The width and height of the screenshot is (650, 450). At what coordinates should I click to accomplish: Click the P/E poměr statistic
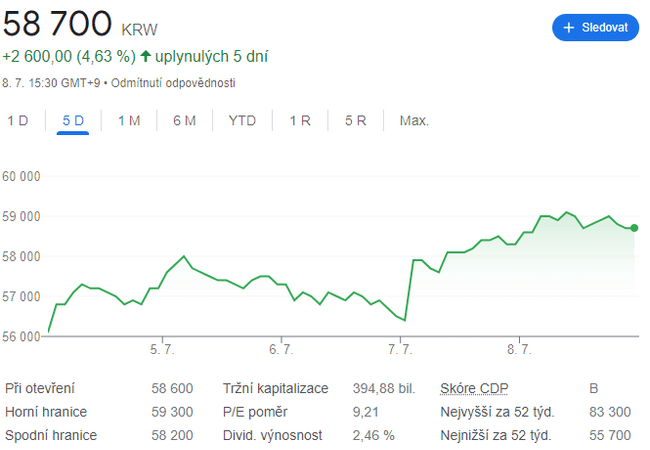(x=254, y=412)
